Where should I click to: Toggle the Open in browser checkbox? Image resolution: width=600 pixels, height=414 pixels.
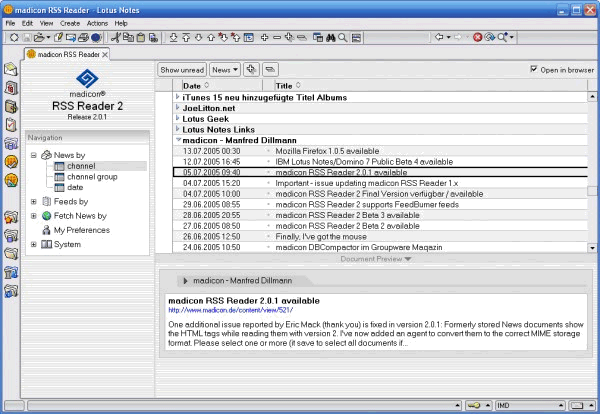tap(534, 69)
